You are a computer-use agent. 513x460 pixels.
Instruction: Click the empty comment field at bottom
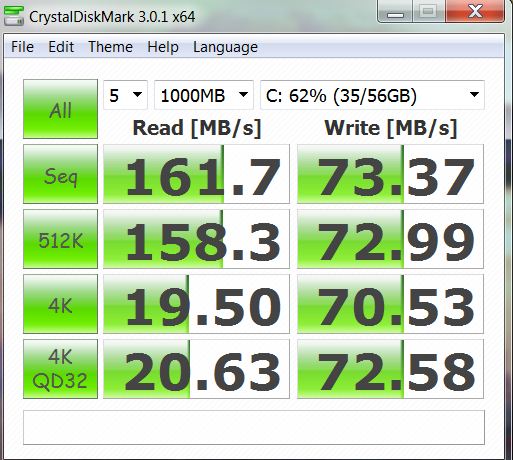pyautogui.click(x=254, y=427)
